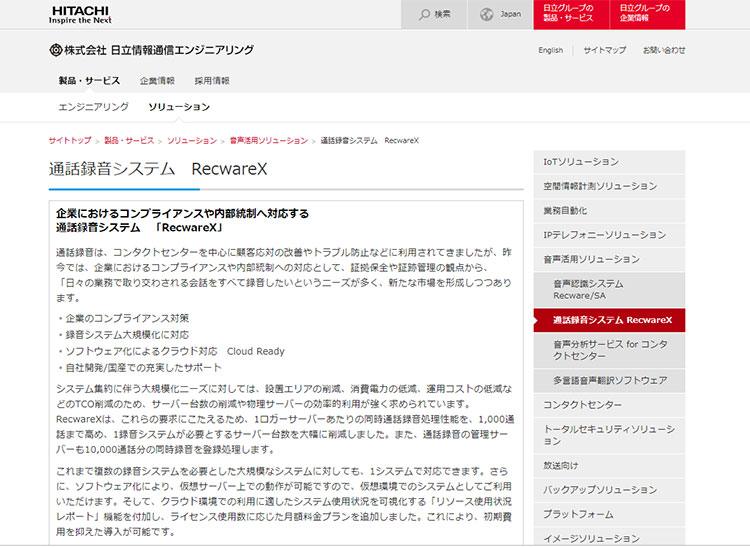The width and height of the screenshot is (750, 547).
Task: Open 音声活用ソリューション in the sidebar
Action: (x=609, y=260)
